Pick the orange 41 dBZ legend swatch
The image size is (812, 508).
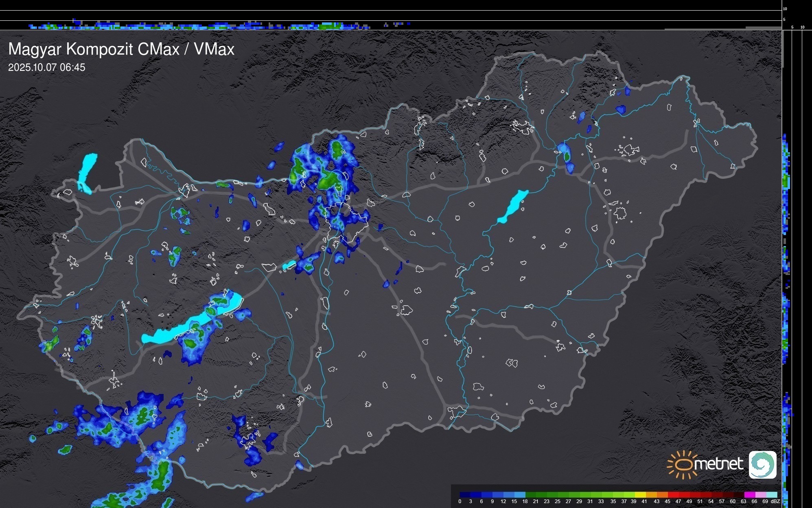pos(651,495)
